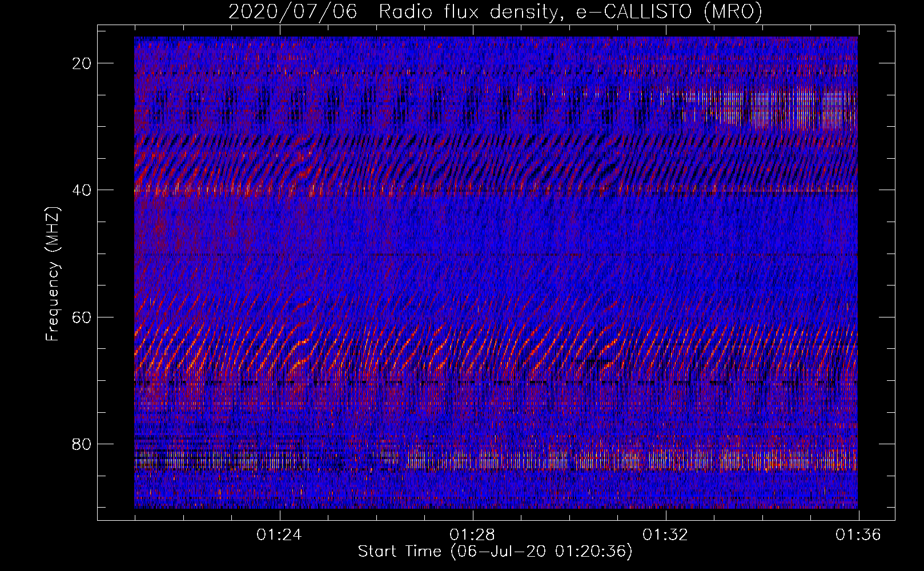Click the 01:28 time tick label
924x571 pixels.
(472, 535)
